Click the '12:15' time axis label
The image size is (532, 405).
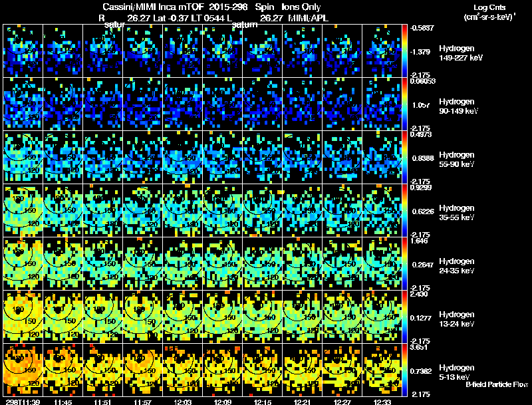pos(263,402)
